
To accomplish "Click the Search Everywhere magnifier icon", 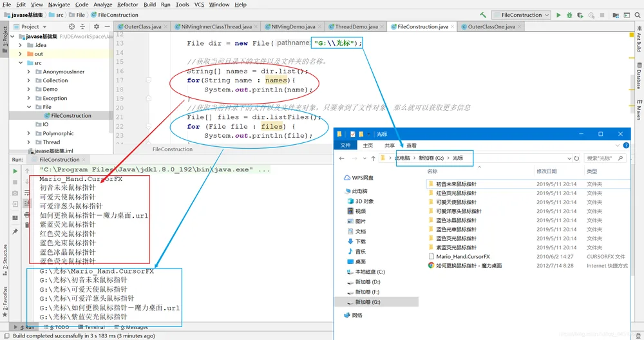I will pos(638,15).
